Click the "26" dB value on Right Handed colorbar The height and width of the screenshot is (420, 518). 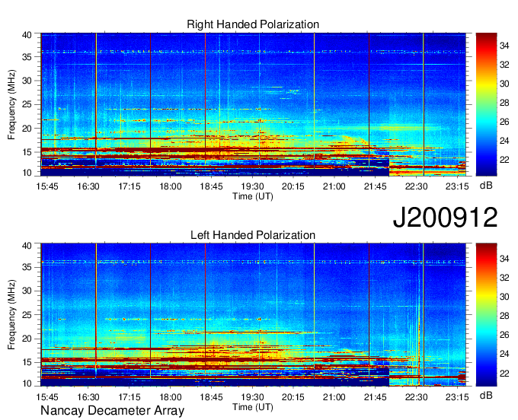coord(504,122)
